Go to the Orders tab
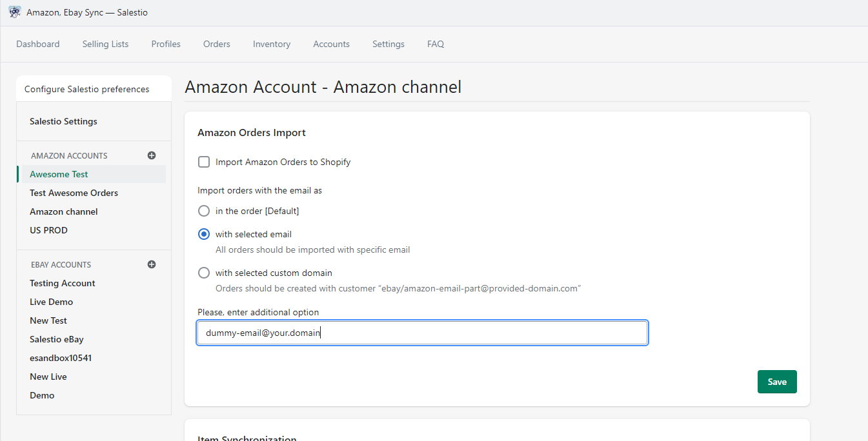 click(x=216, y=44)
